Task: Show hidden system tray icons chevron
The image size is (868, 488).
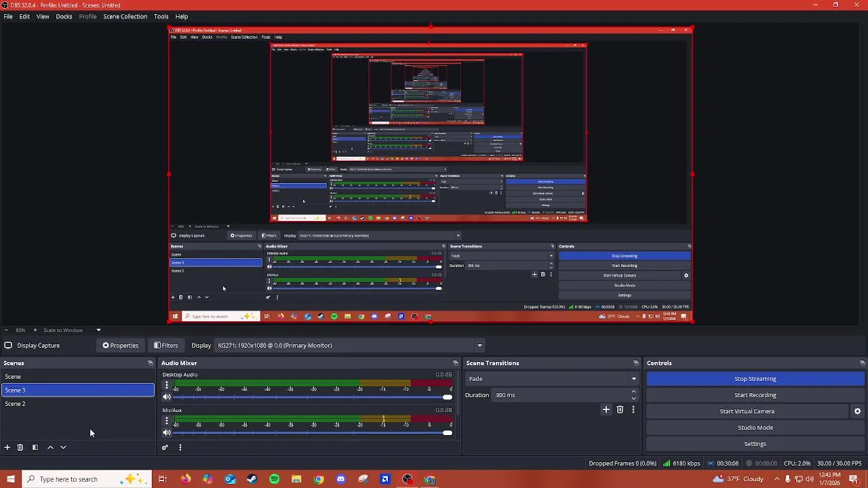Action: point(777,479)
